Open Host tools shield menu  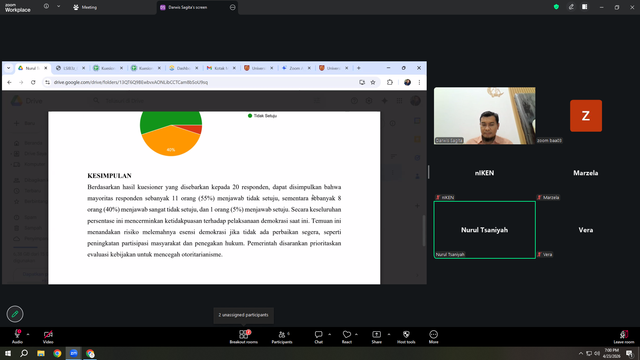tap(406, 336)
